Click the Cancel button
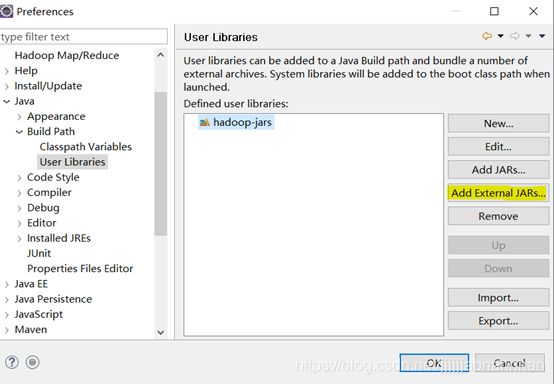The image size is (554, 384). (510, 363)
